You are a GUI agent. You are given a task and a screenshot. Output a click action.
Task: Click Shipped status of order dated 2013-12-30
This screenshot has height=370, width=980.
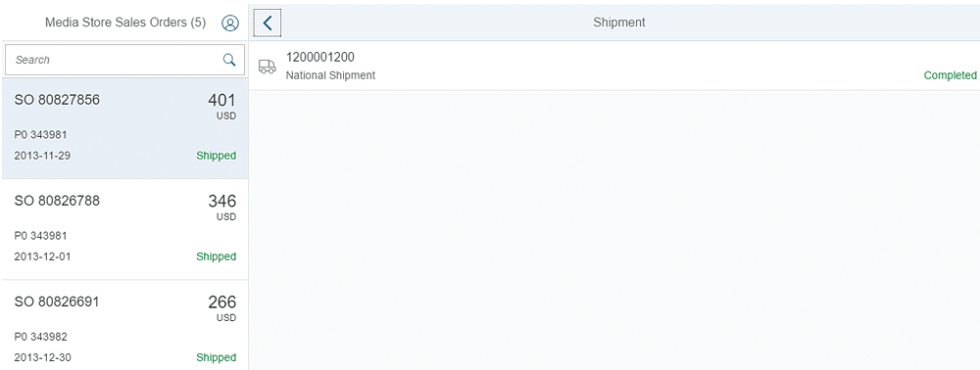pyautogui.click(x=217, y=357)
